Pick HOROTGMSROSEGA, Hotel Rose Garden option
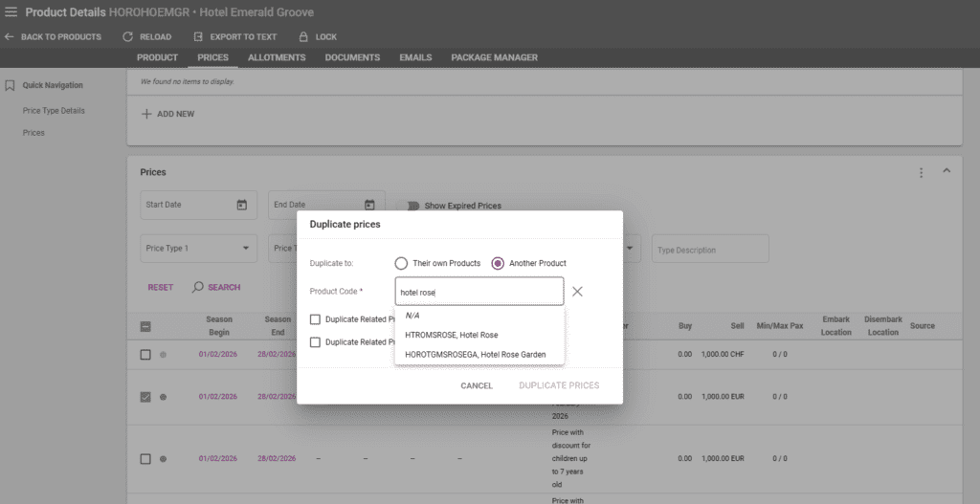The image size is (980, 504). point(475,354)
